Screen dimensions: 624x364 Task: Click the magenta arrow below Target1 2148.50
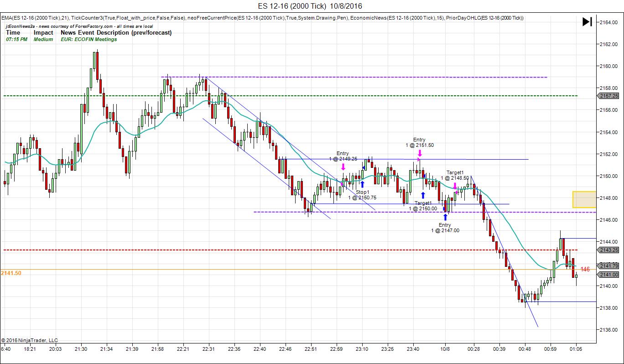[x=455, y=186]
